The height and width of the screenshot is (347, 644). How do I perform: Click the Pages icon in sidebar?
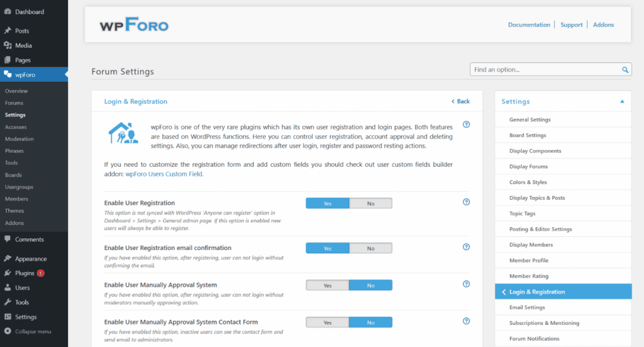click(8, 60)
